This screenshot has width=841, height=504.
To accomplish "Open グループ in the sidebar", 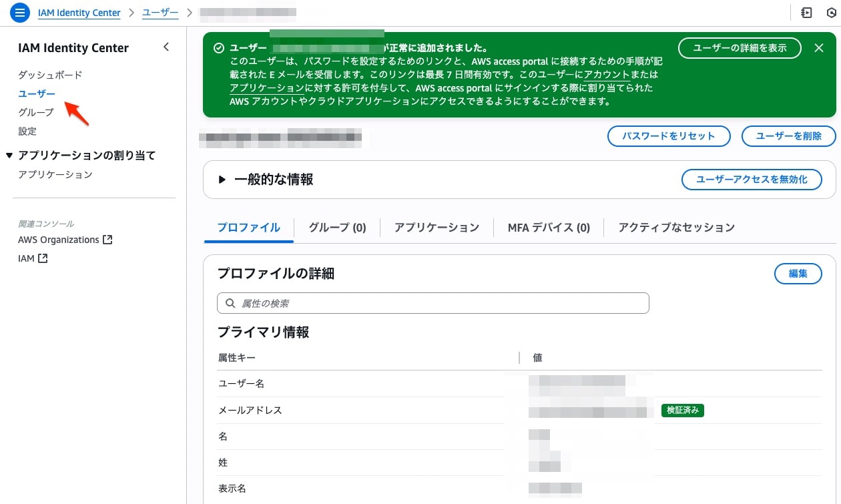I will pos(36,112).
